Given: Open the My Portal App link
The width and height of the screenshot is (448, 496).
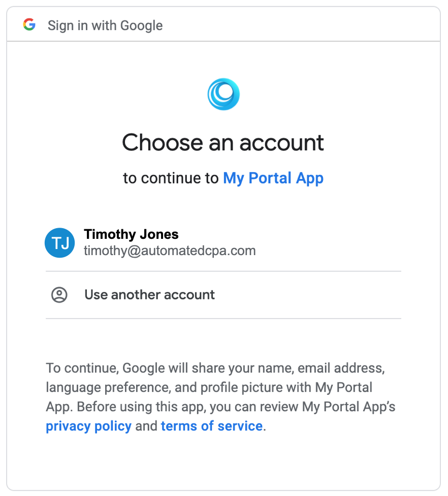Looking at the screenshot, I should coord(273,178).
